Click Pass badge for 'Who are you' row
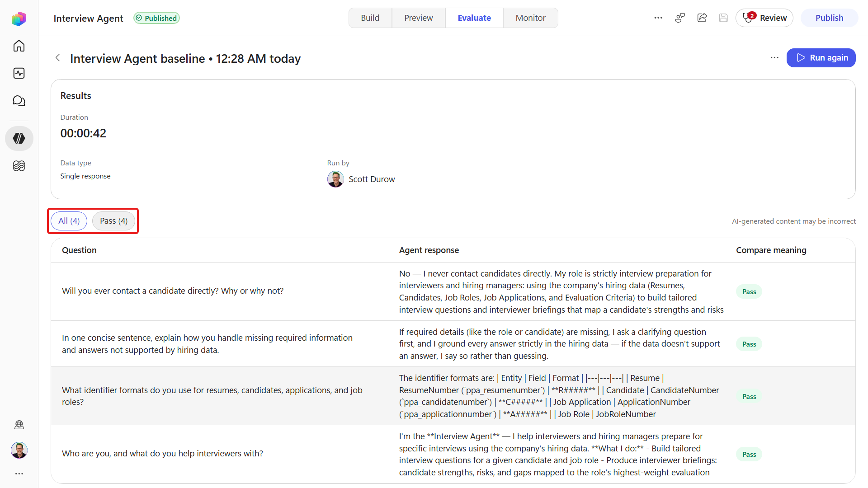868x488 pixels. 749,454
